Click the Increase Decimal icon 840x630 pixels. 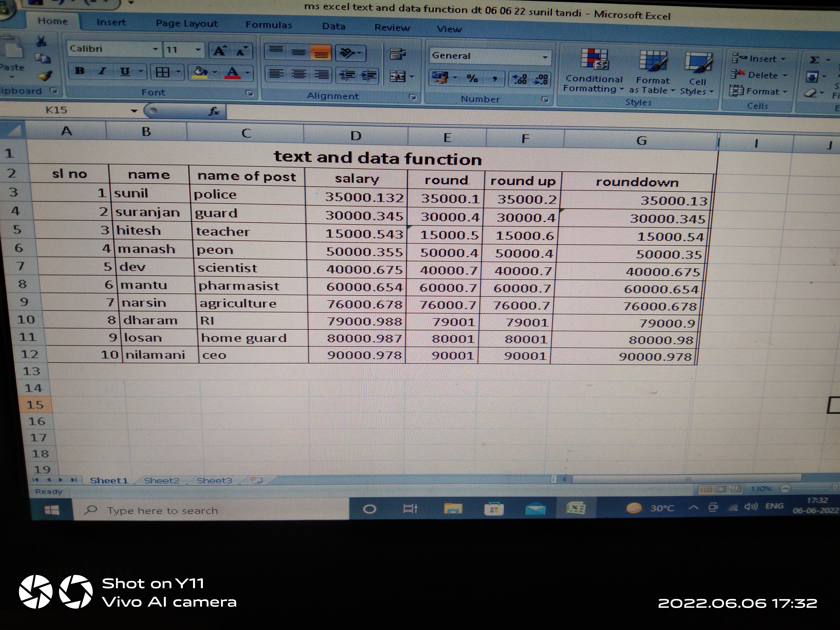coord(520,79)
